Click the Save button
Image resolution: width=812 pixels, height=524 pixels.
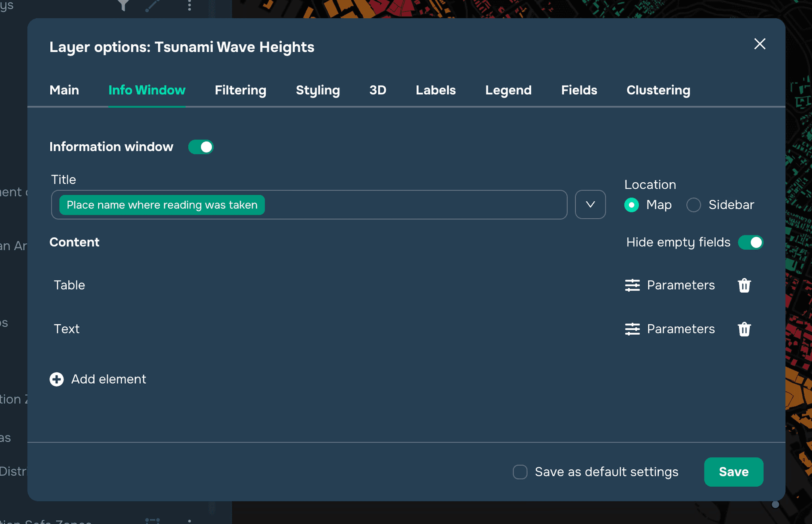[733, 472]
